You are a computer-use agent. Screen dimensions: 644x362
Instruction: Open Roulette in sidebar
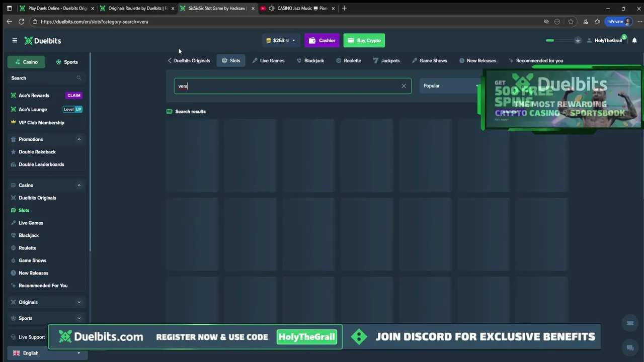(27, 248)
